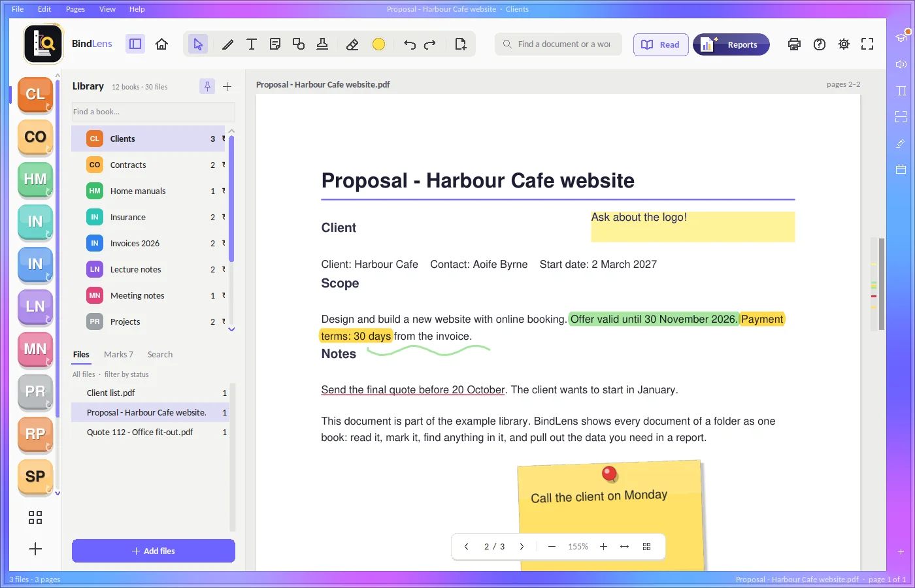Click the Add files button
The image size is (915, 588).
coord(154,551)
